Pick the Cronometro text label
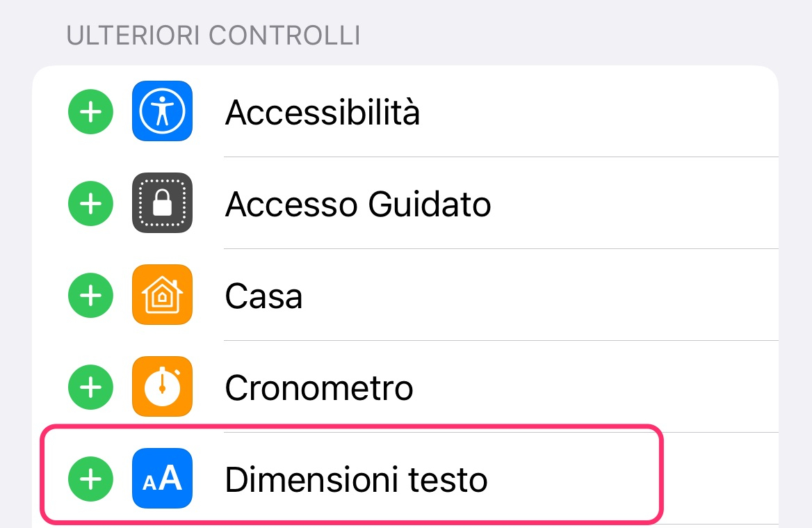The image size is (812, 528). pyautogui.click(x=319, y=387)
